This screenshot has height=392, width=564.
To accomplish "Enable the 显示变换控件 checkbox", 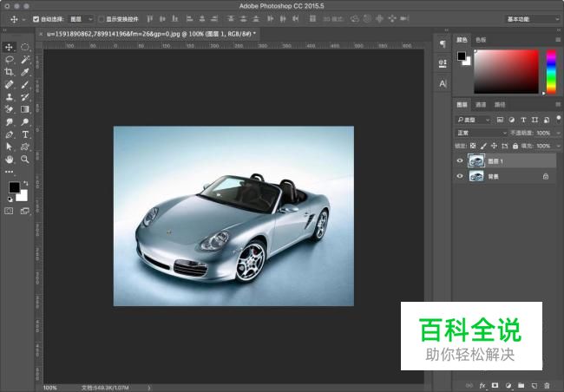I will 101,18.
